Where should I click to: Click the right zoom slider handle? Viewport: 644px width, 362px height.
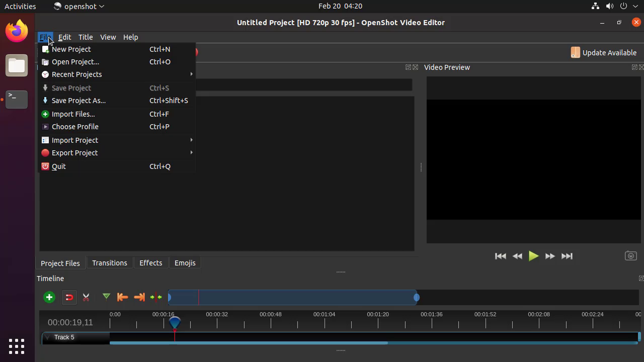pos(417,298)
